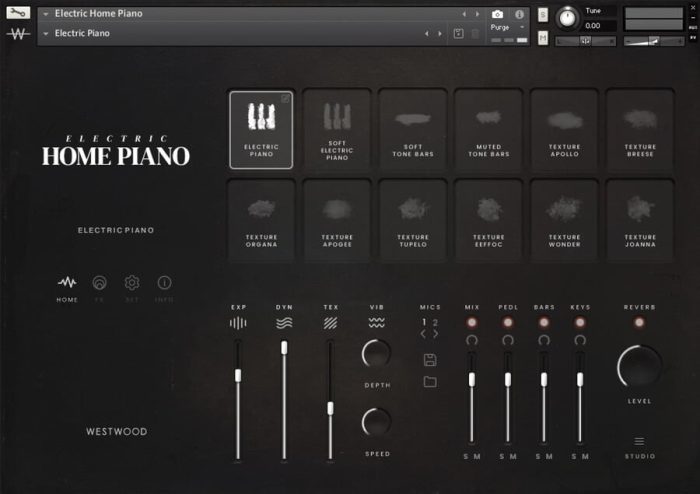Click the vibrato SPEED knob
Viewport: 700px width, 494px height.
coord(376,422)
